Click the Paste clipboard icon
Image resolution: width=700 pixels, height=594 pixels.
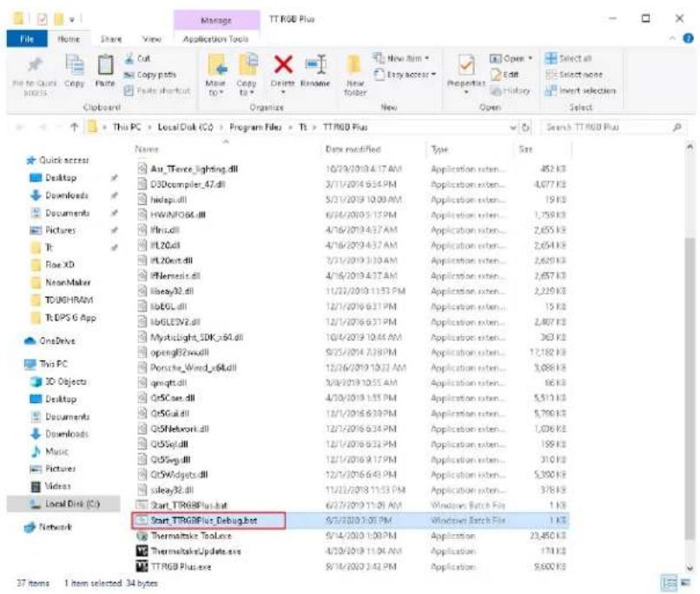pos(105,65)
